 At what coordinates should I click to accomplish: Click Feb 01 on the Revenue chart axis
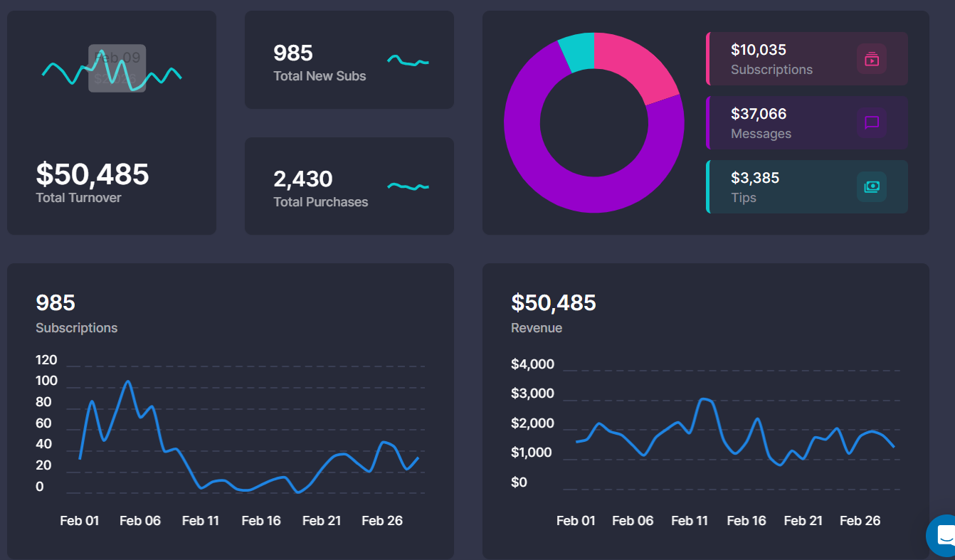pyautogui.click(x=576, y=521)
